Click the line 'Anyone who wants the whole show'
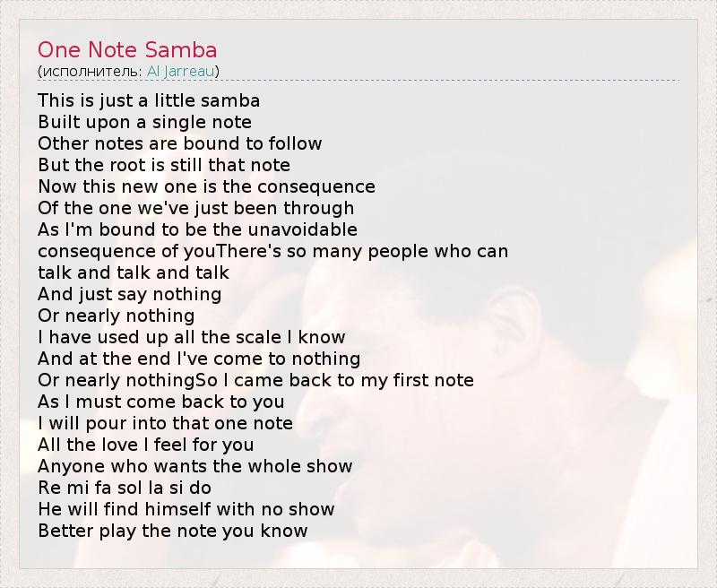The width and height of the screenshot is (717, 588). point(194,466)
